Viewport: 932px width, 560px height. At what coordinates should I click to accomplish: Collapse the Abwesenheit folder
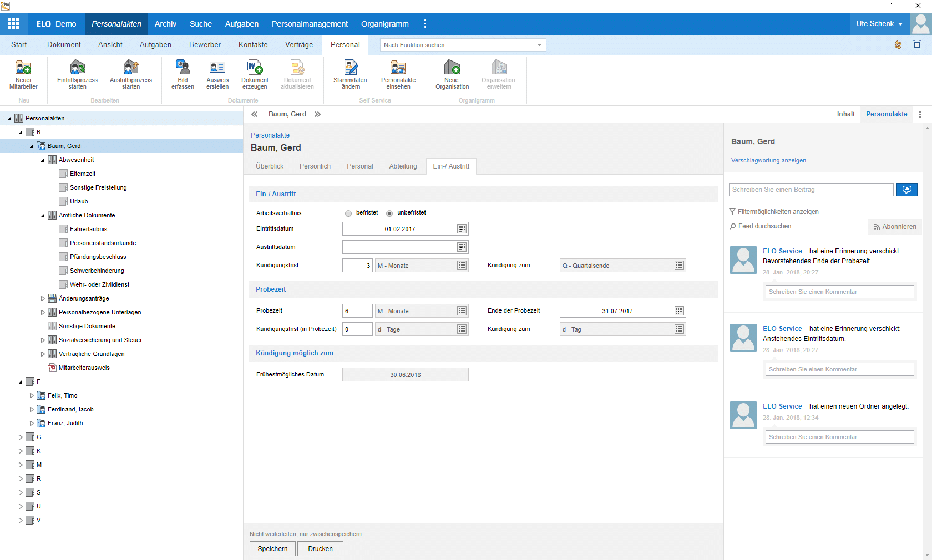pos(43,160)
